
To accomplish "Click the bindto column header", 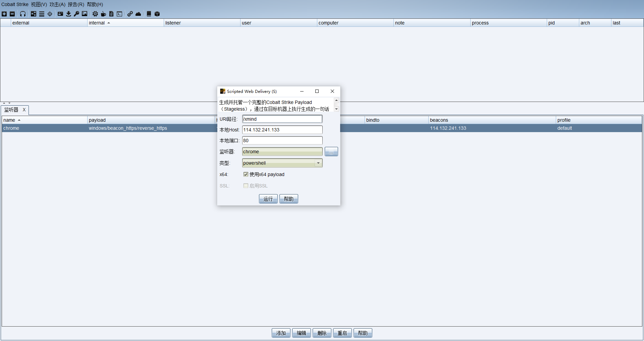I will tap(396, 120).
